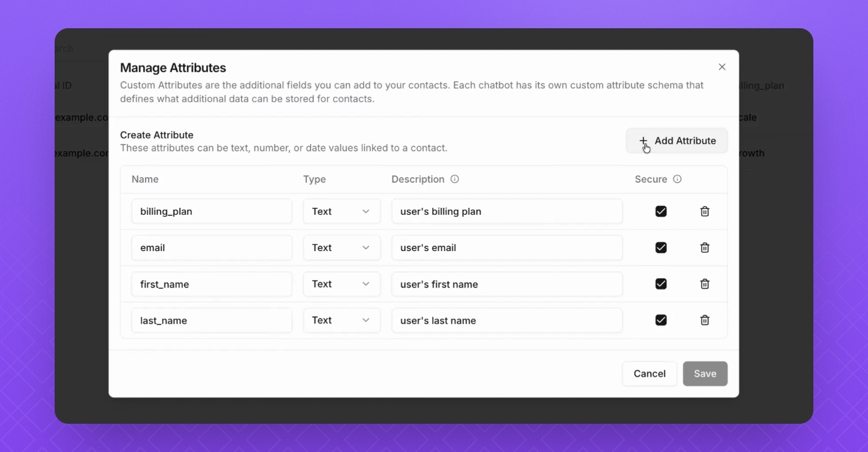Uncheck Secure for billing_plan
Screen dimensions: 868x452
[661, 212]
